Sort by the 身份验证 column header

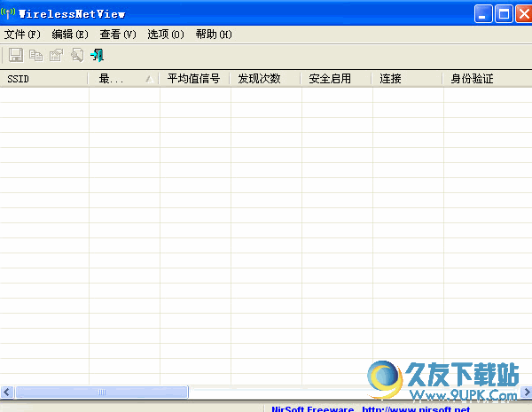(488, 79)
